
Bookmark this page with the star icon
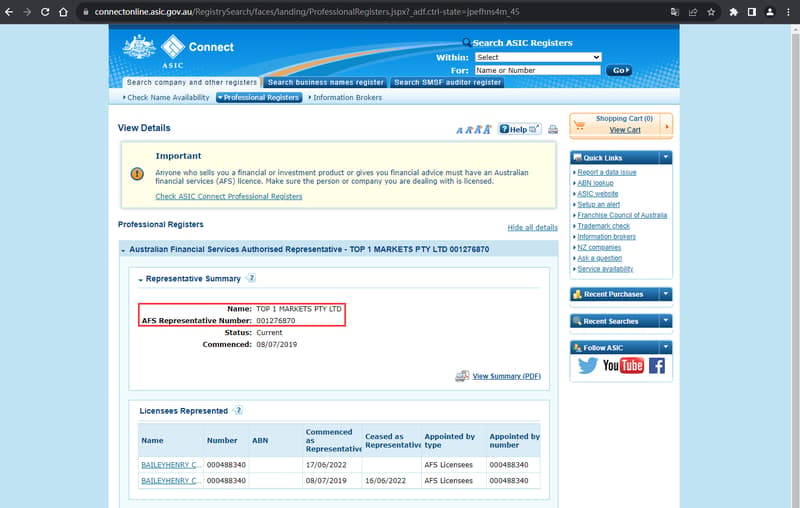711,12
